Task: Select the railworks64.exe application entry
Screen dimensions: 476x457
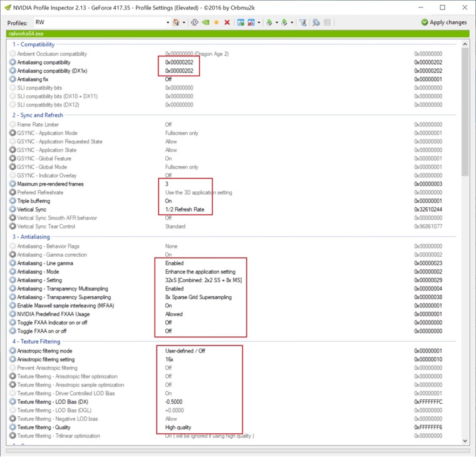Action: tap(26, 34)
